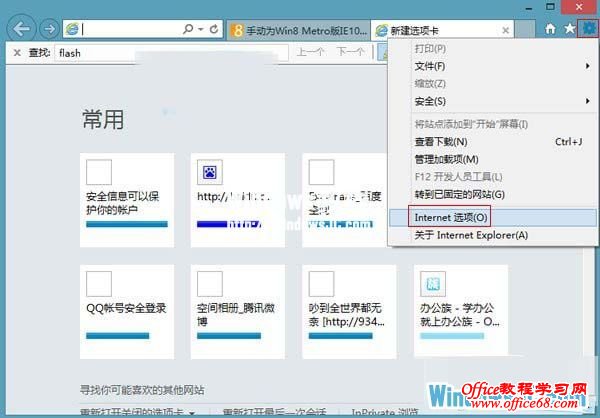Select 管理加载项(M) menu entry
Screen dimensions: 600x418
[x=492, y=159]
